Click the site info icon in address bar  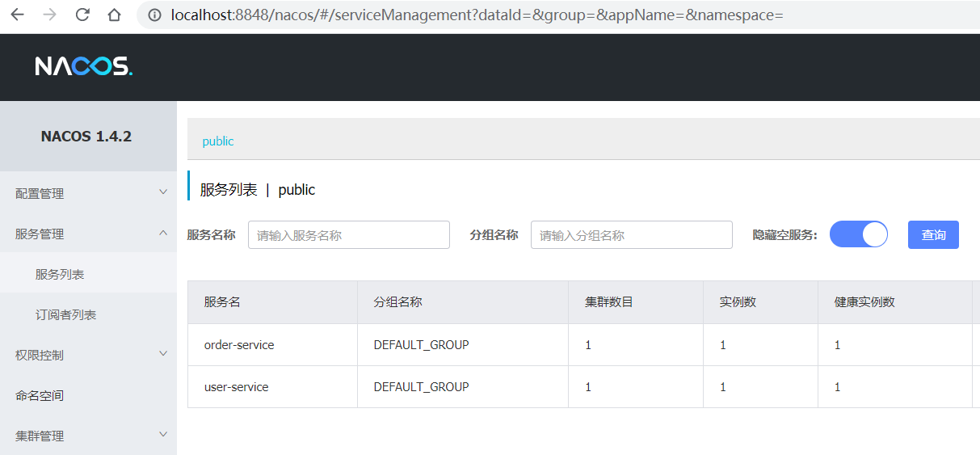pyautogui.click(x=155, y=15)
